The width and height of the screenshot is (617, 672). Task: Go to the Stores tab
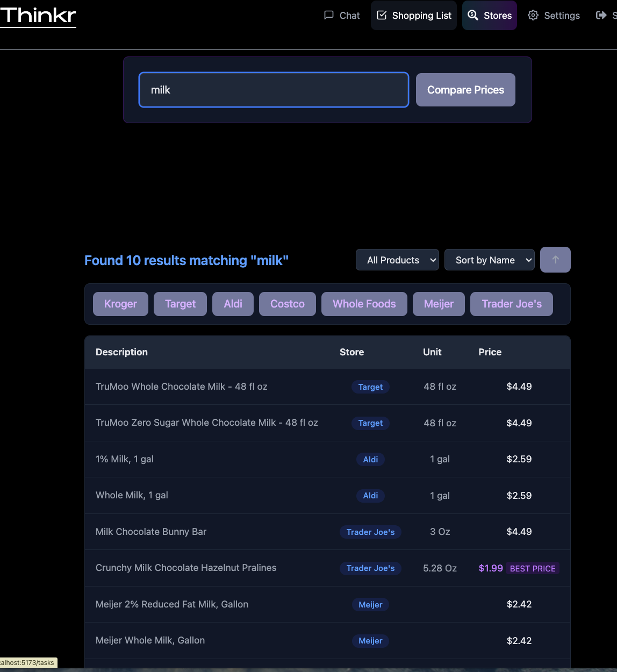(x=490, y=16)
